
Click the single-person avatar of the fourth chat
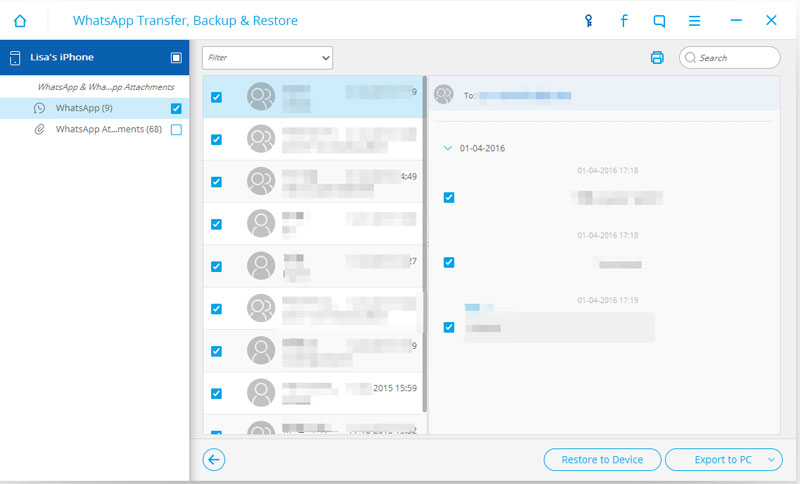(261, 223)
